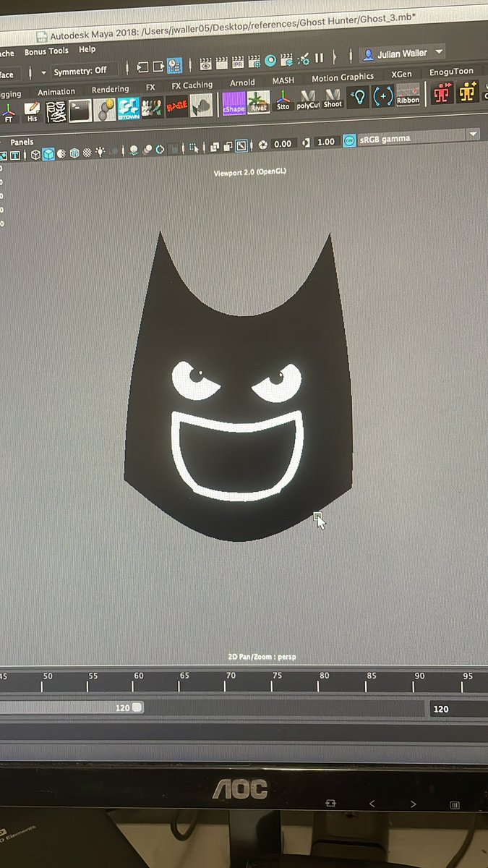Expand the dropdown arrow at the color management bar's end
This screenshot has height=868, width=488.
(x=474, y=134)
